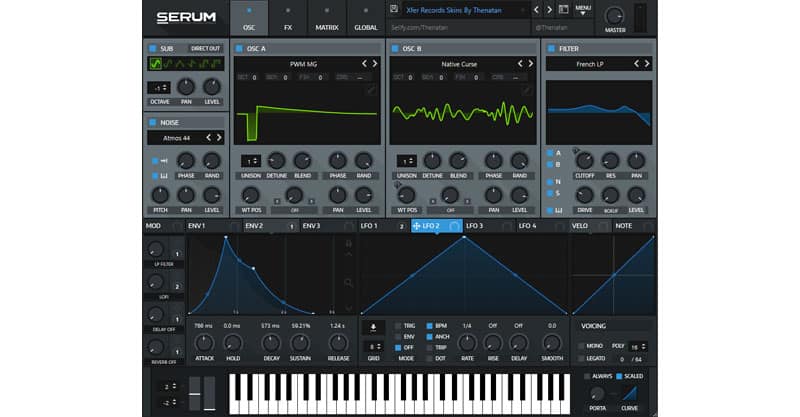Click the magnifier zoom icon in envelope panel
The width and height of the screenshot is (800, 417).
pyautogui.click(x=347, y=282)
